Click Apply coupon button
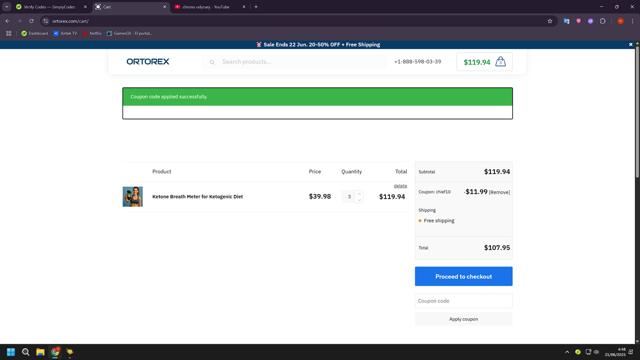 pos(464,319)
